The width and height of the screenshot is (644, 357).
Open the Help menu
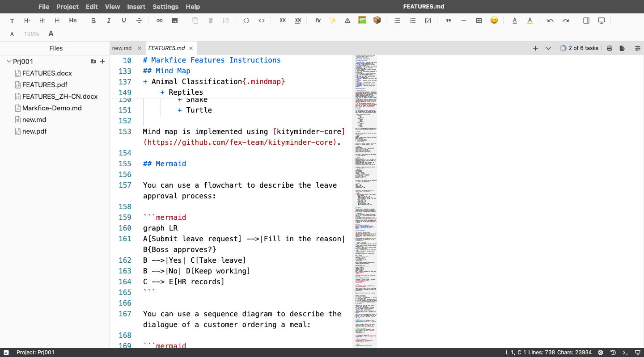tap(193, 7)
